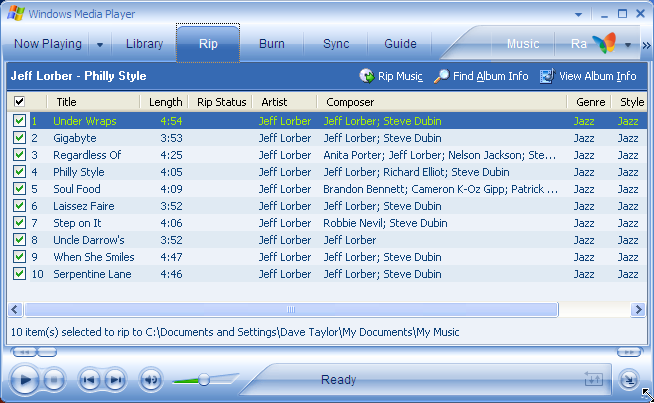Click the Find Album Info link

coord(490,76)
